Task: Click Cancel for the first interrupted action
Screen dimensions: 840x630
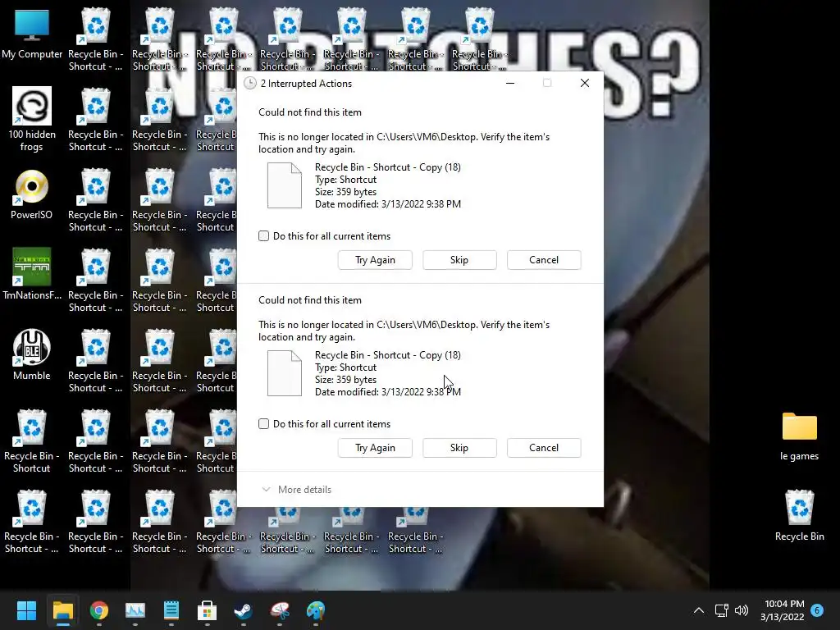Action: tap(544, 260)
